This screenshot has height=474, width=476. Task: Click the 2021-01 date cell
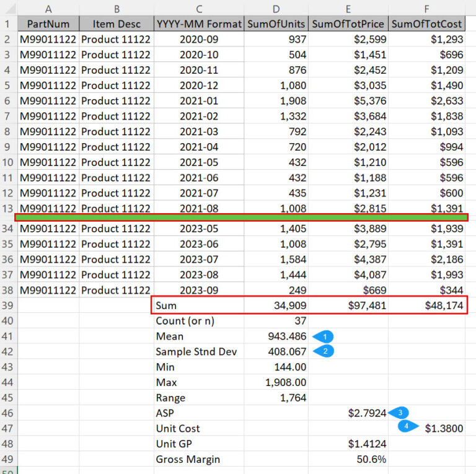pyautogui.click(x=199, y=101)
